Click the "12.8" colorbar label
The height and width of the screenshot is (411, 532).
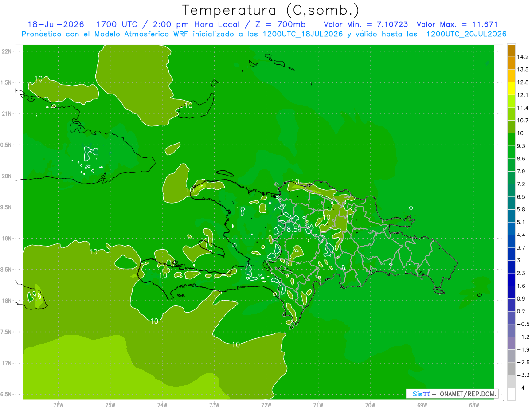(523, 82)
